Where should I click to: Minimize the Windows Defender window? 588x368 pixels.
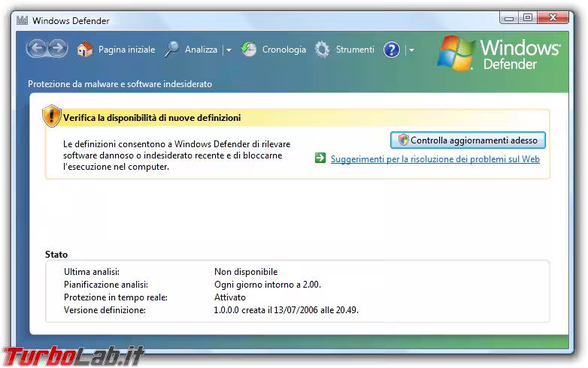(507, 17)
